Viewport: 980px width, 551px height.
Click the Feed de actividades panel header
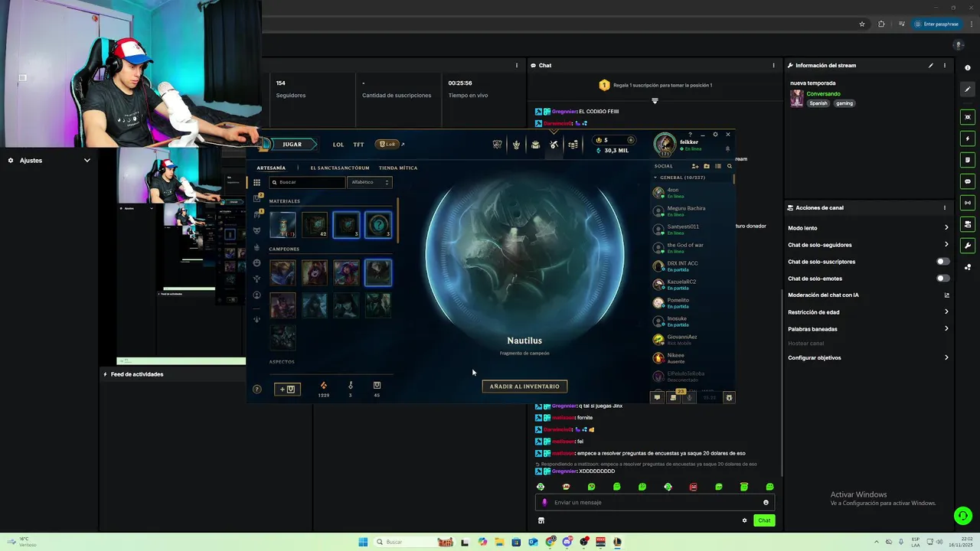[137, 374]
